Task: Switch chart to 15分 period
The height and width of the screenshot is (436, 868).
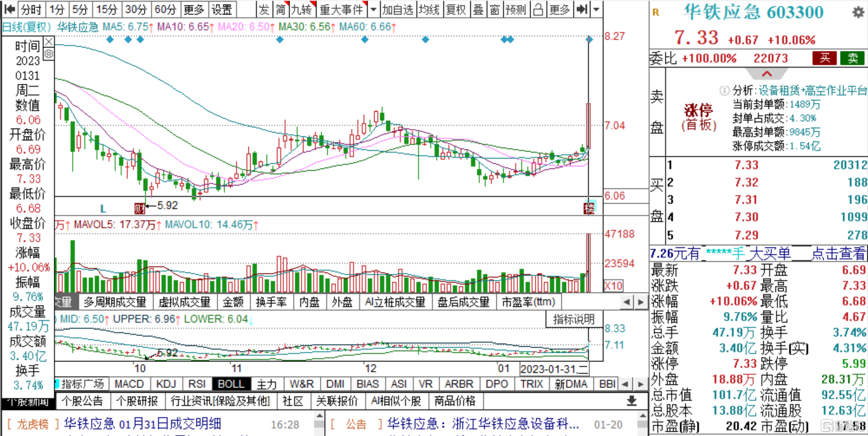Action: (x=106, y=9)
